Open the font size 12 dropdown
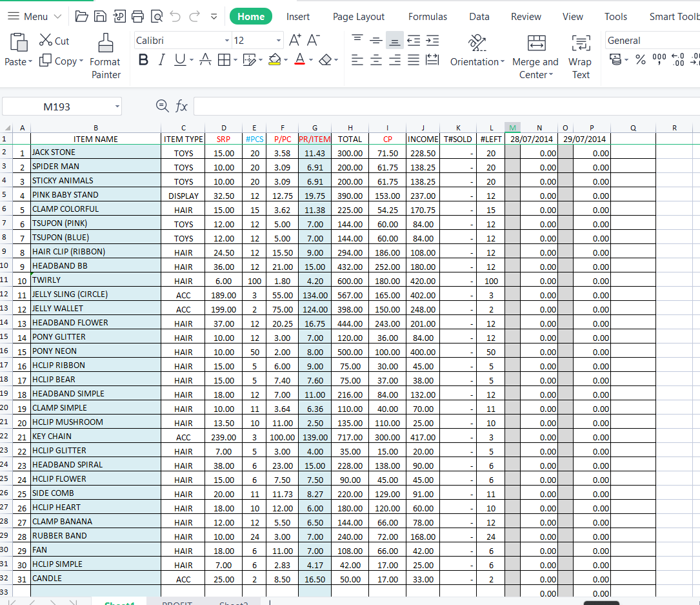This screenshot has width=700, height=605. [279, 41]
